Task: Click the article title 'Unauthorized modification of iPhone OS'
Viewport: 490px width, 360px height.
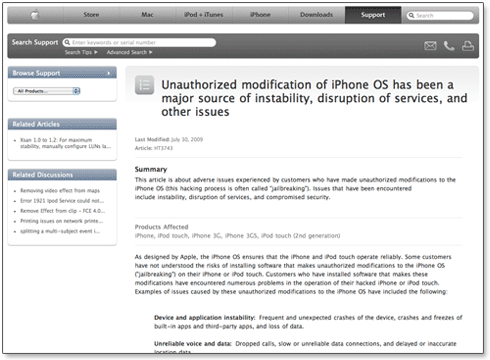Action: 314,98
